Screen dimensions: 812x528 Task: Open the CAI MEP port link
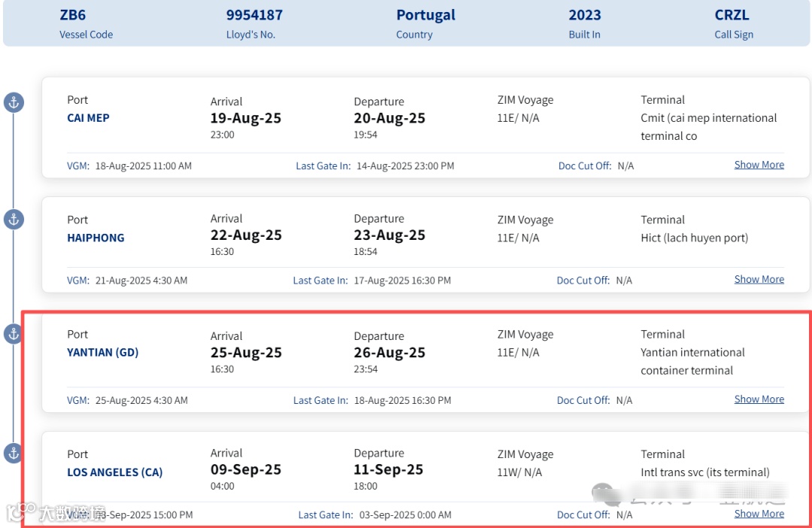point(88,118)
